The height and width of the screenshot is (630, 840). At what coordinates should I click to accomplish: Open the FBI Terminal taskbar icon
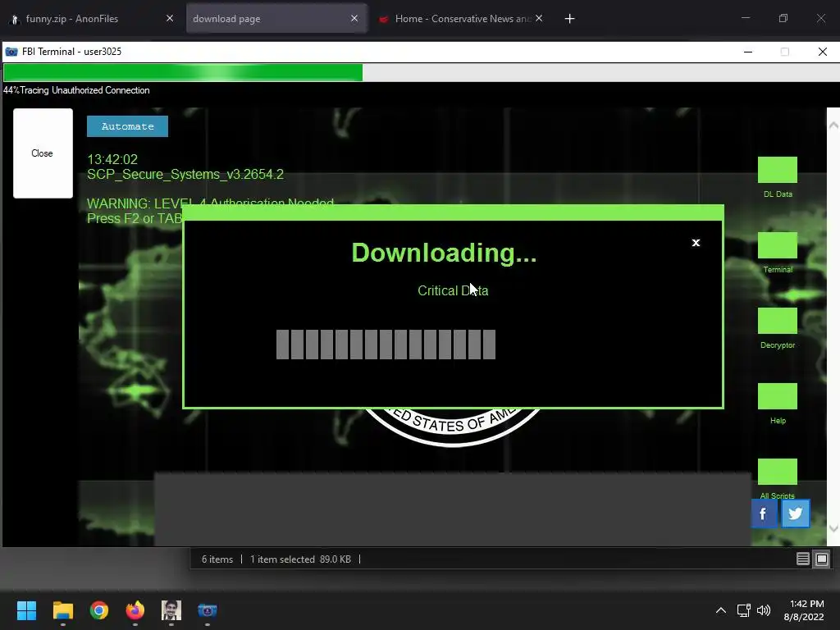point(208,610)
